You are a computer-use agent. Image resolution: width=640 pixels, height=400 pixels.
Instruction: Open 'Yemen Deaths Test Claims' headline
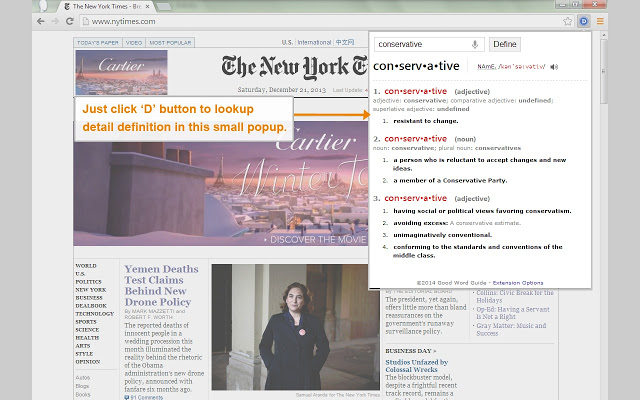161,286
